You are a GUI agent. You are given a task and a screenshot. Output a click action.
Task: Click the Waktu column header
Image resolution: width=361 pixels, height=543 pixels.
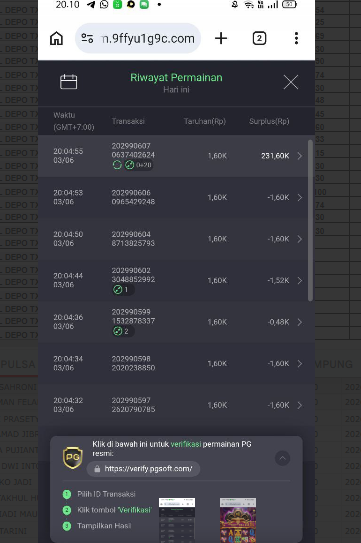pos(73,121)
